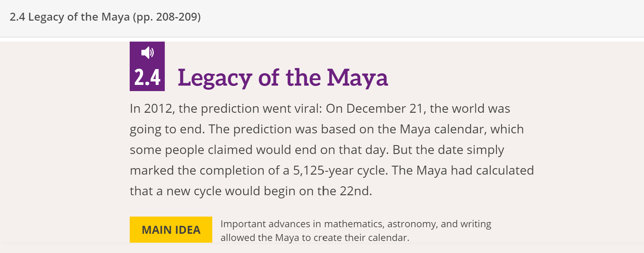Click the date "December 21" in the paragraph
The width and height of the screenshot is (644, 253).
click(385, 109)
